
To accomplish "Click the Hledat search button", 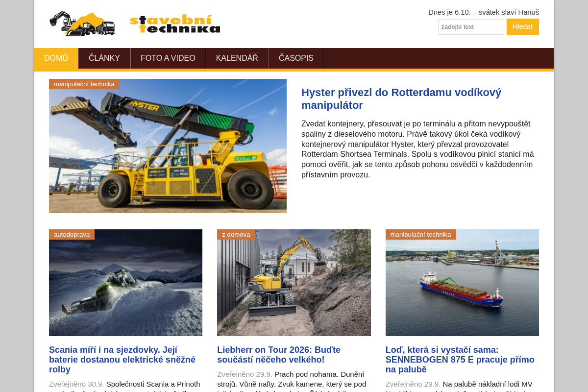I will (x=523, y=27).
